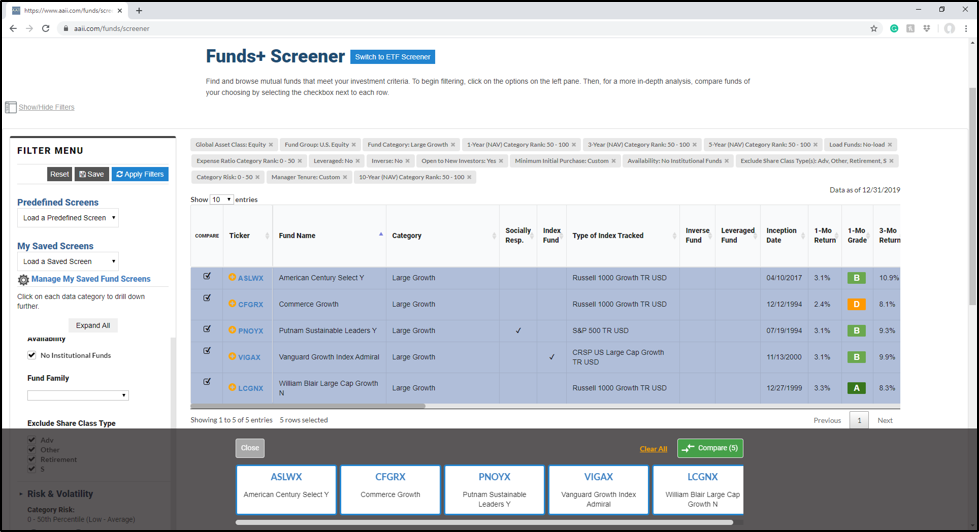Remove the Minimum Initial Purchase: Custom filter

tap(613, 161)
